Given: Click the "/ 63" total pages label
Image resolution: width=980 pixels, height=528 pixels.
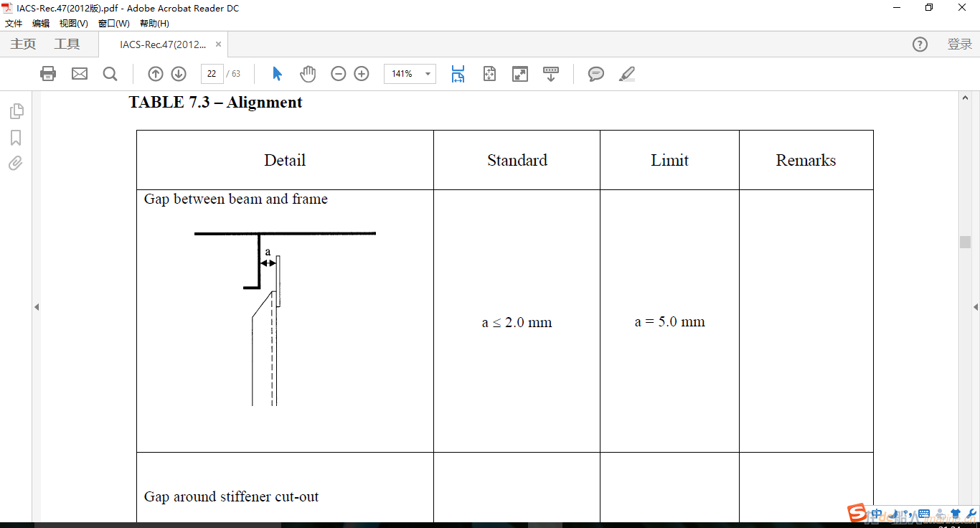Looking at the screenshot, I should [x=234, y=74].
